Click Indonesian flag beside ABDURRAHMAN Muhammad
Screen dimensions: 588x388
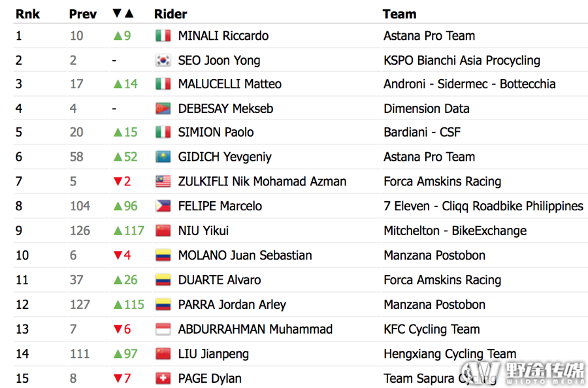163,329
